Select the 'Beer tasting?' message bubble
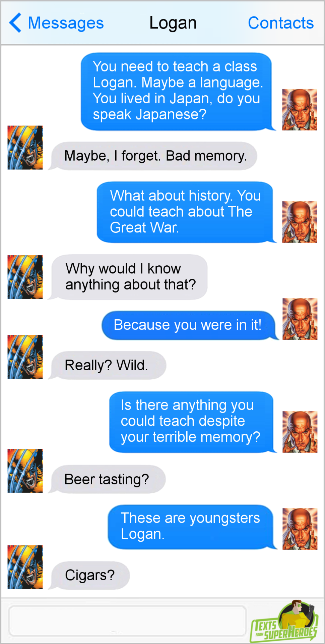This screenshot has height=644, width=325. (107, 479)
